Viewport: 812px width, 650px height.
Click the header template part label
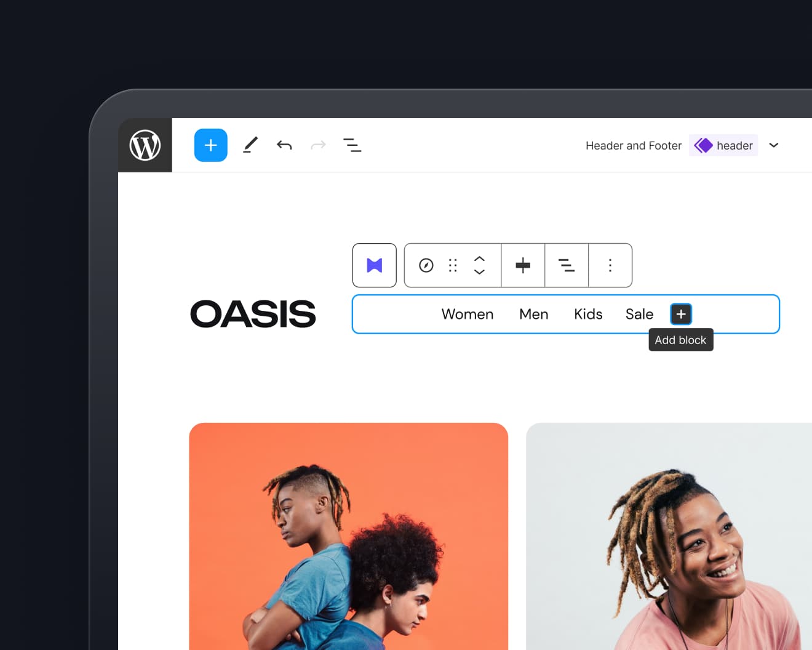click(x=723, y=145)
